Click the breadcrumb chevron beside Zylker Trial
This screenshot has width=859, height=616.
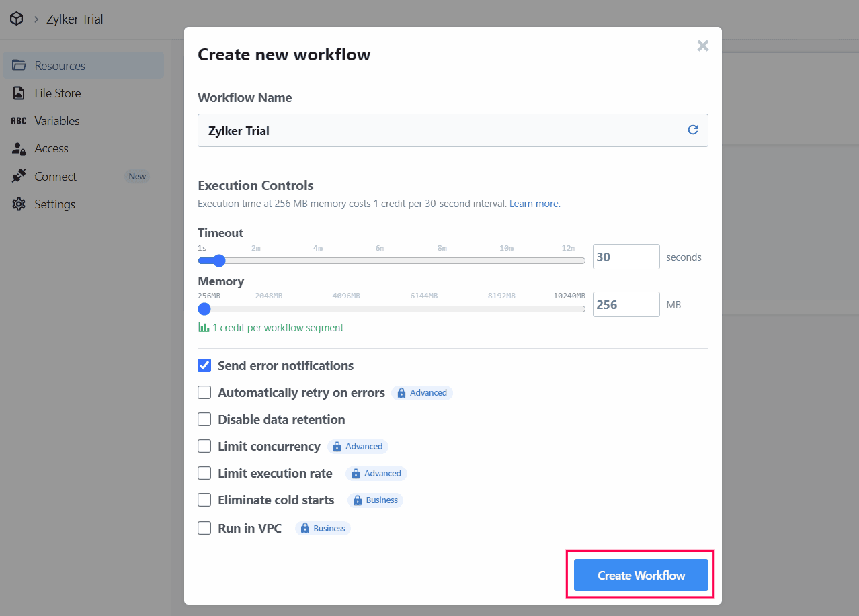point(36,19)
